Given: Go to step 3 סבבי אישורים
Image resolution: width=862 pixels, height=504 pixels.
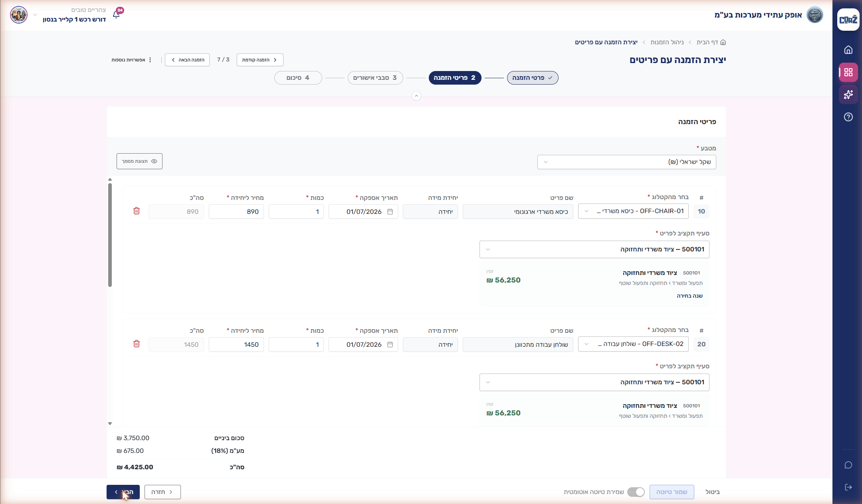Looking at the screenshot, I should pos(375,78).
